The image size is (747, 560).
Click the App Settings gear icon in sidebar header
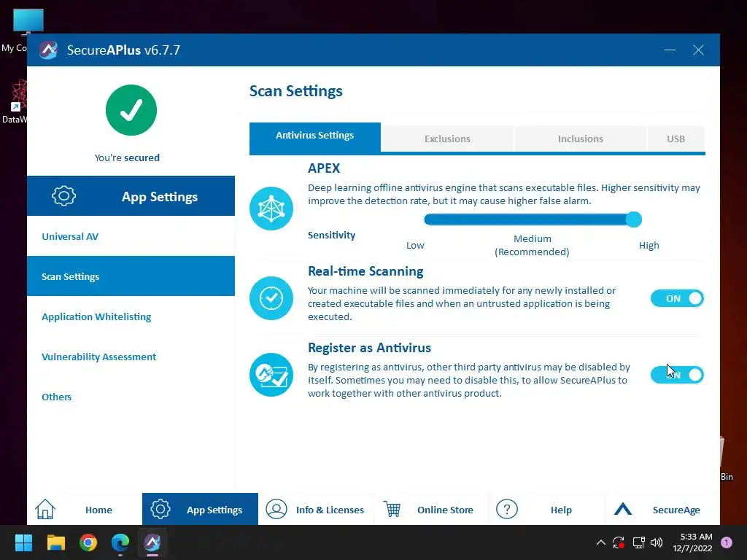point(64,195)
